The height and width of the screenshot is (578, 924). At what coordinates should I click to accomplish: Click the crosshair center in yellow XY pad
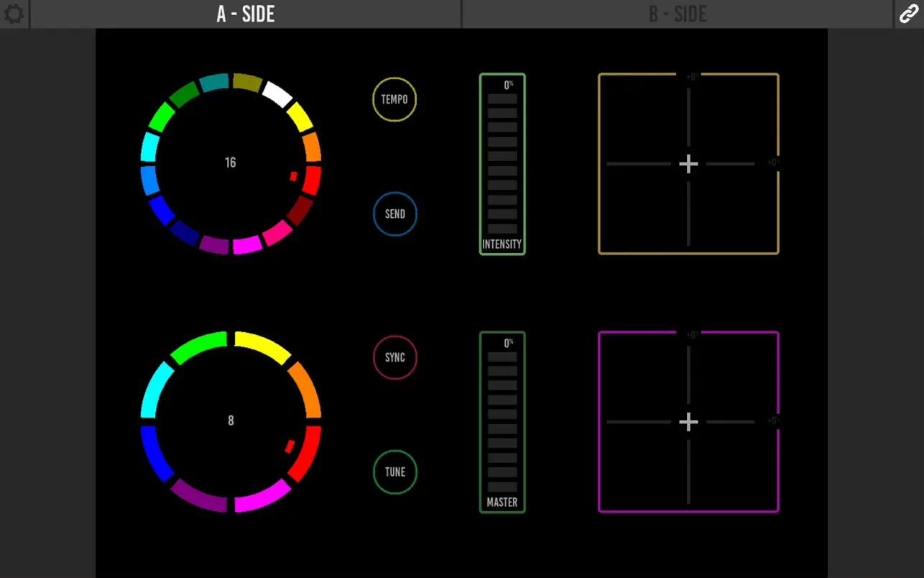pyautogui.click(x=688, y=164)
